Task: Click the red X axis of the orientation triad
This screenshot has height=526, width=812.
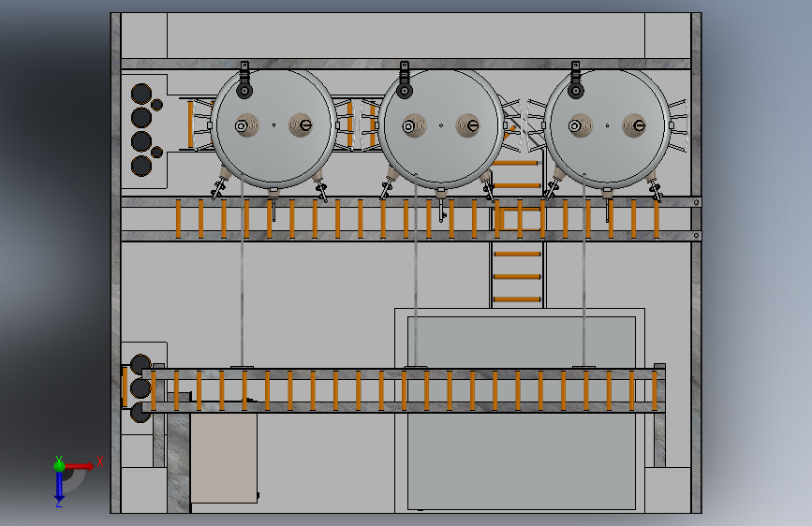Action: tap(79, 466)
